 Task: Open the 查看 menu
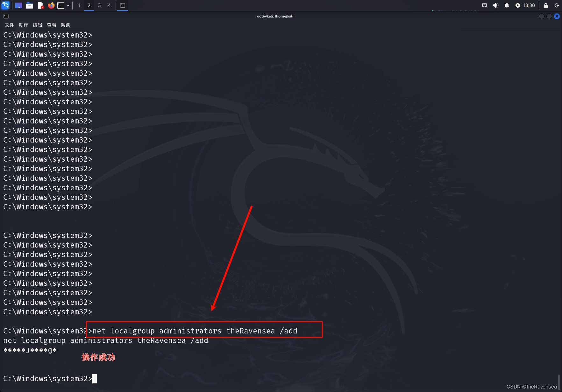[51, 25]
